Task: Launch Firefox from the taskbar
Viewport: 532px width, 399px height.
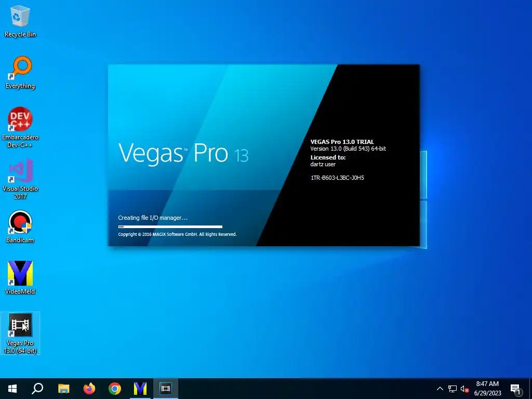Action: coord(89,389)
